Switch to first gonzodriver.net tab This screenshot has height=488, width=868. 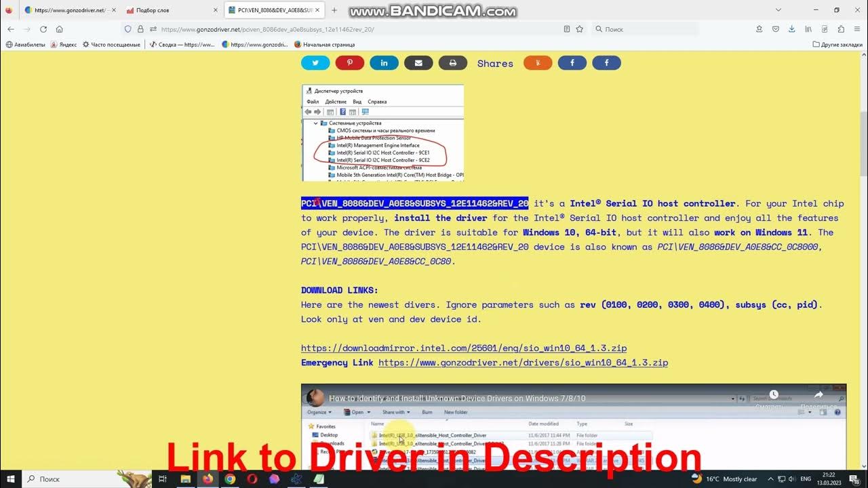66,10
